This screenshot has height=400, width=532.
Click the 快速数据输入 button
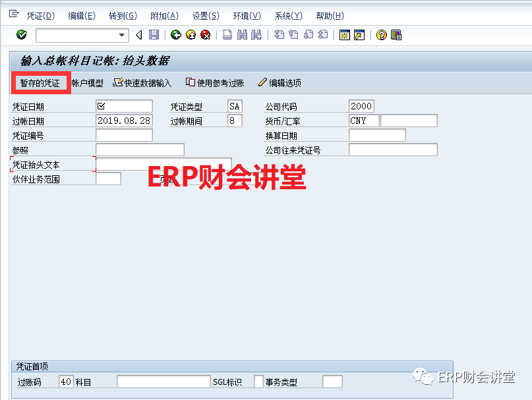tap(142, 83)
